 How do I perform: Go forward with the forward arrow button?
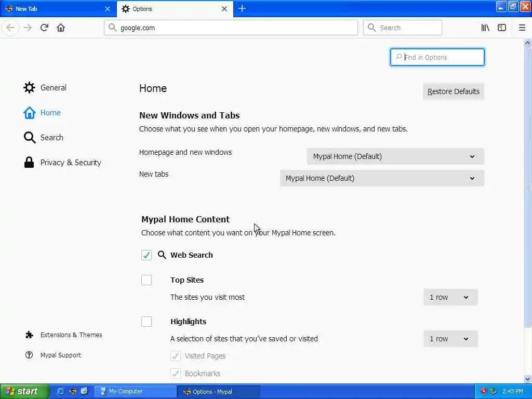pos(28,28)
